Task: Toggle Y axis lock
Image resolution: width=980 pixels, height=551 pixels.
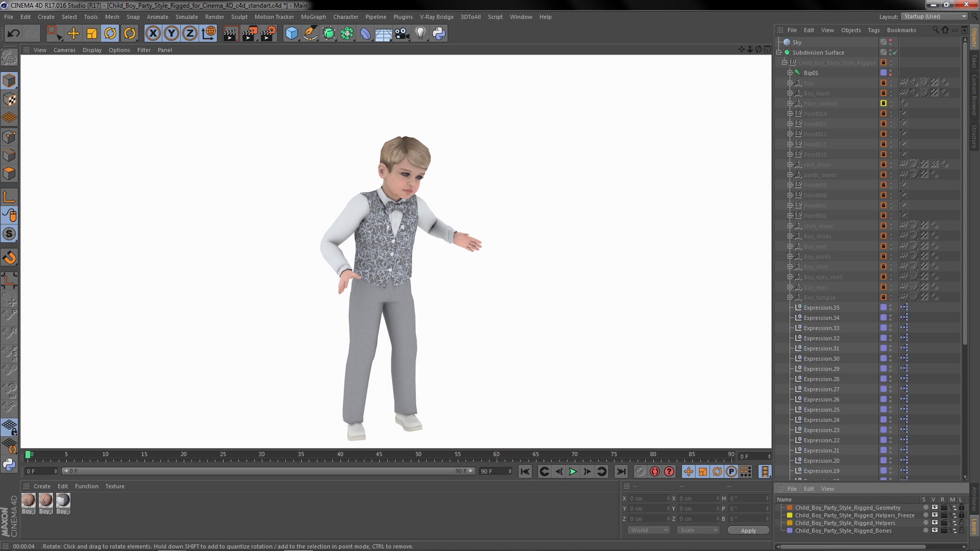Action: [171, 34]
